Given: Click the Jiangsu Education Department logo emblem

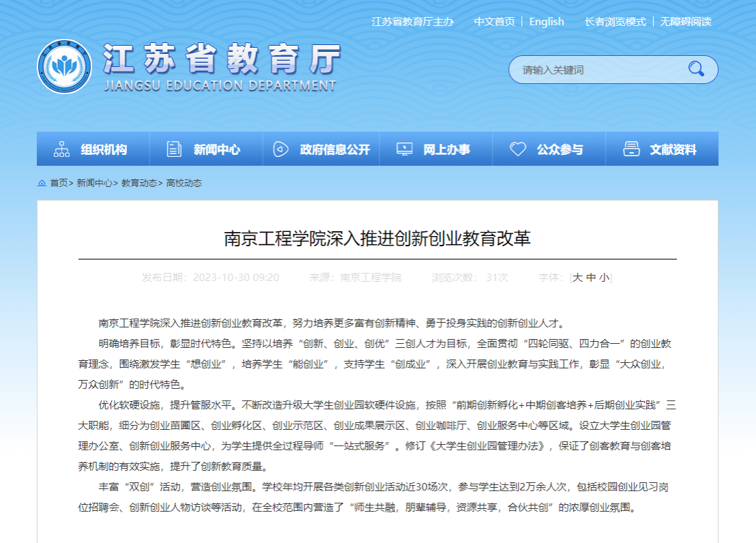Looking at the screenshot, I should tap(65, 67).
